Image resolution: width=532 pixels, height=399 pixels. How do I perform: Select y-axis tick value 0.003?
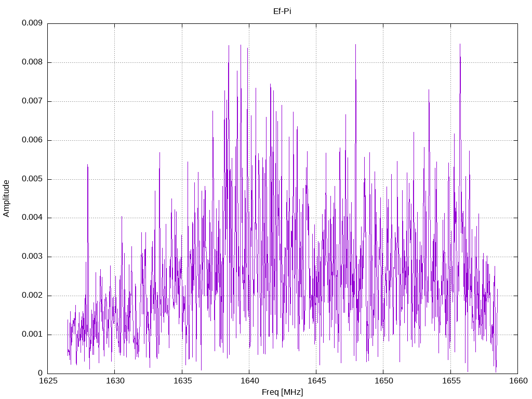(32, 257)
